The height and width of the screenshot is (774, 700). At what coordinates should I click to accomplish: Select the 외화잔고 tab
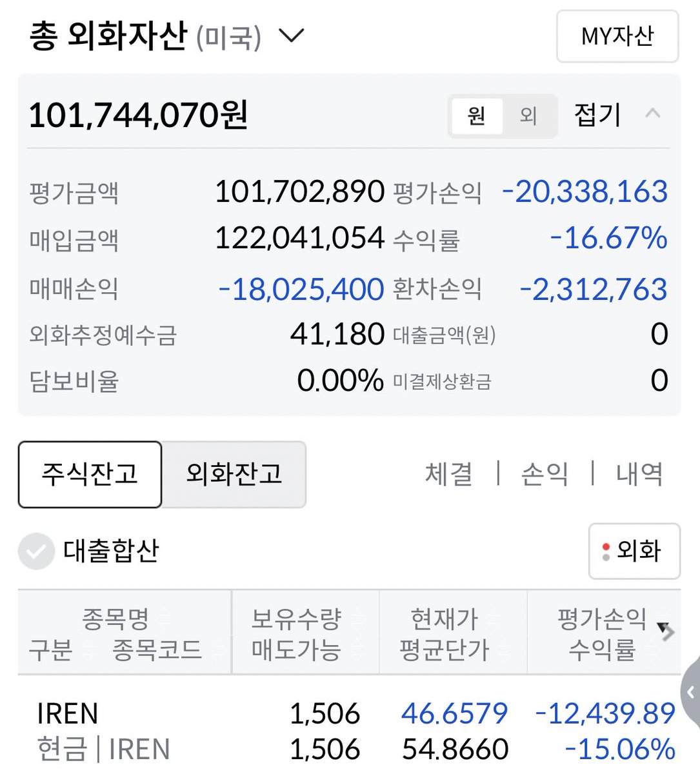click(234, 474)
